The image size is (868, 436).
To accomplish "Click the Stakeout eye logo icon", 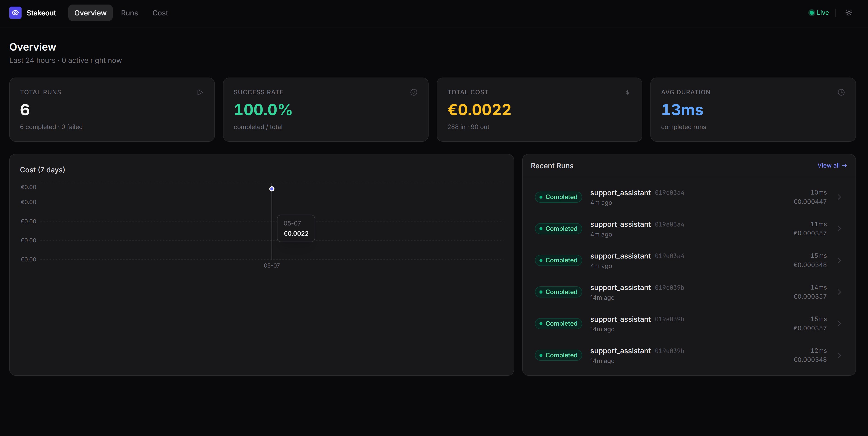I will (15, 13).
